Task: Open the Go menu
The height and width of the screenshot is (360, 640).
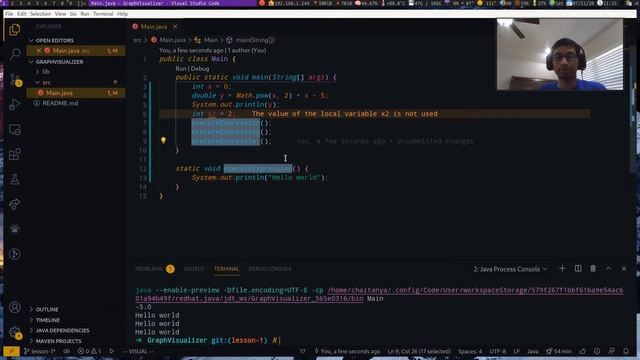Action: [73, 14]
